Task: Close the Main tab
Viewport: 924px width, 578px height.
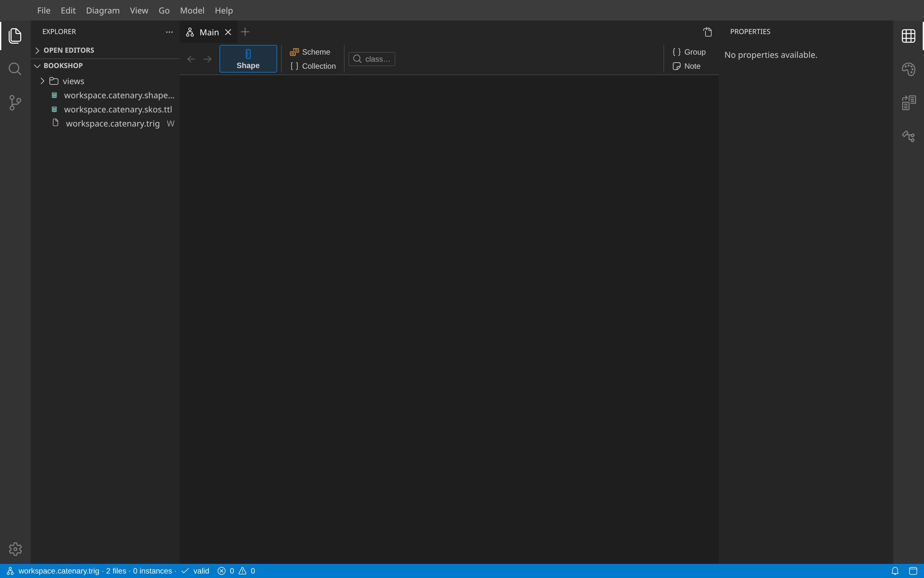Action: coord(228,32)
